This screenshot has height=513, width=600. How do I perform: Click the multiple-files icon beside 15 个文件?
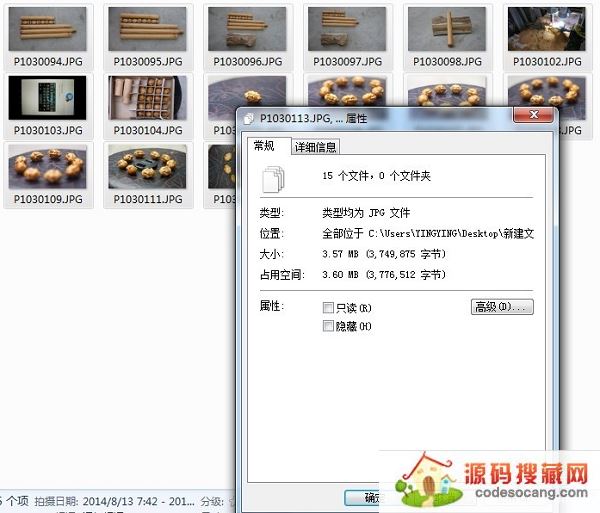[273, 179]
